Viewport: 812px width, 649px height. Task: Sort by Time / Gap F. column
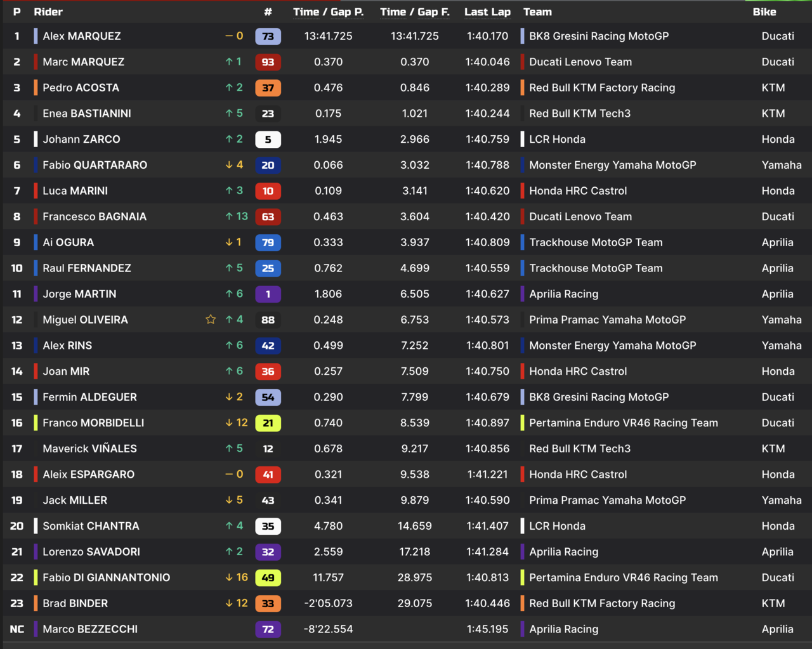pos(414,12)
